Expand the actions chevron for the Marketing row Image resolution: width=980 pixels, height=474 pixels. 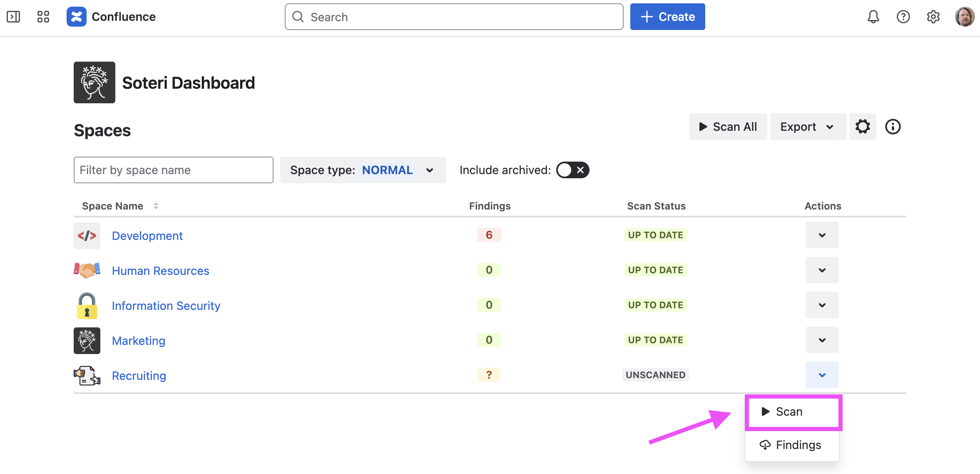point(822,340)
